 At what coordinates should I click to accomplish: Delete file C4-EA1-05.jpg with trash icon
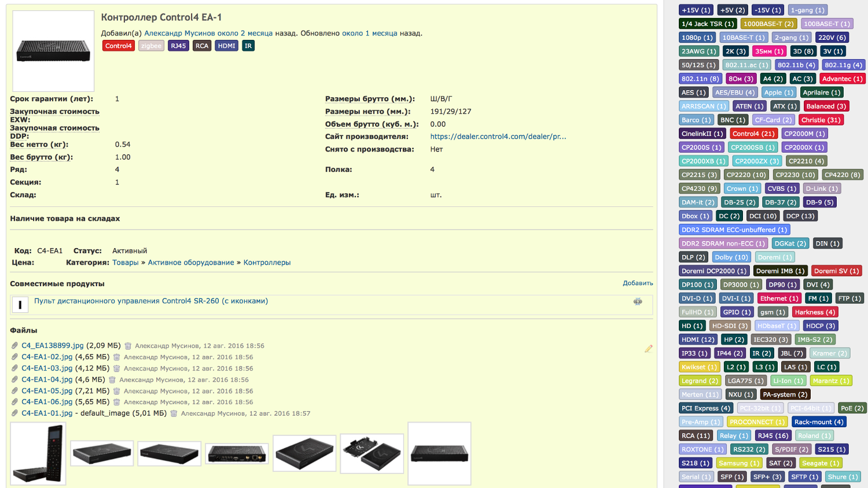pyautogui.click(x=116, y=391)
